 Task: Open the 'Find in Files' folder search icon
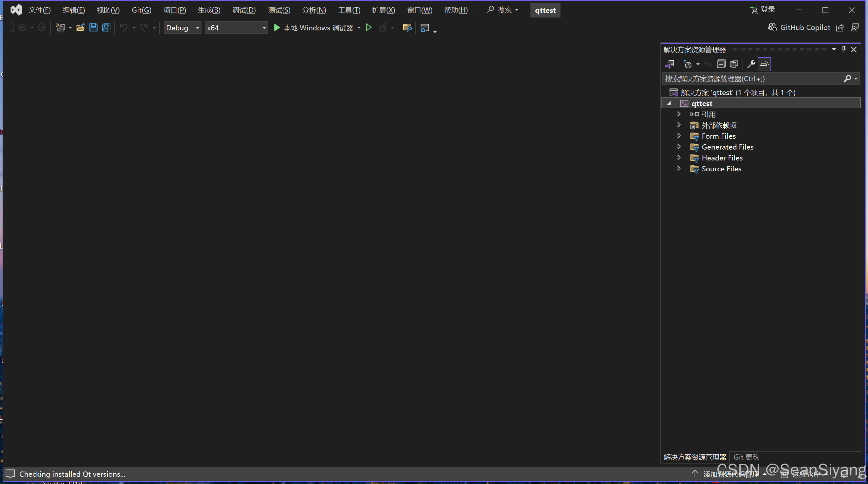pos(407,28)
